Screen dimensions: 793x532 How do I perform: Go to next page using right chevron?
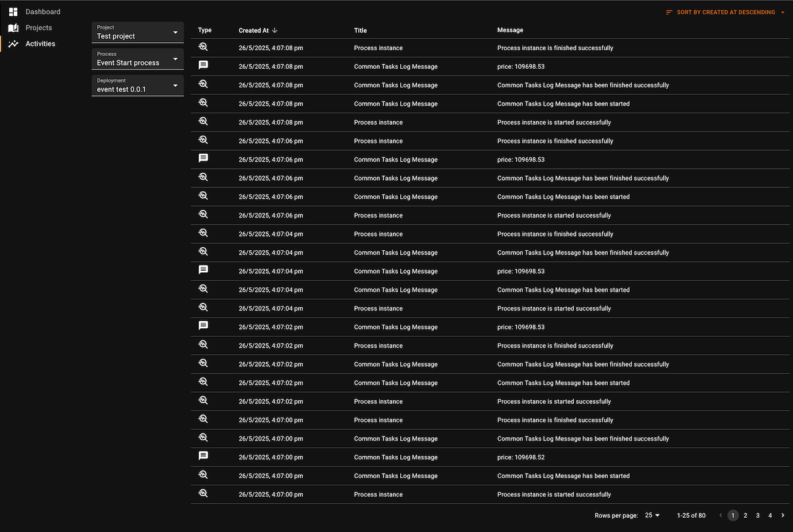[x=782, y=515]
